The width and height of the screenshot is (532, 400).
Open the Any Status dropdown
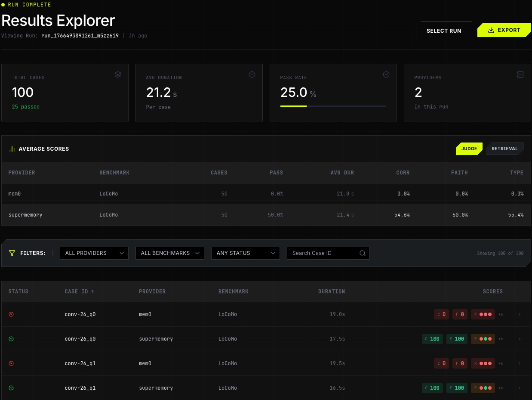pos(246,253)
